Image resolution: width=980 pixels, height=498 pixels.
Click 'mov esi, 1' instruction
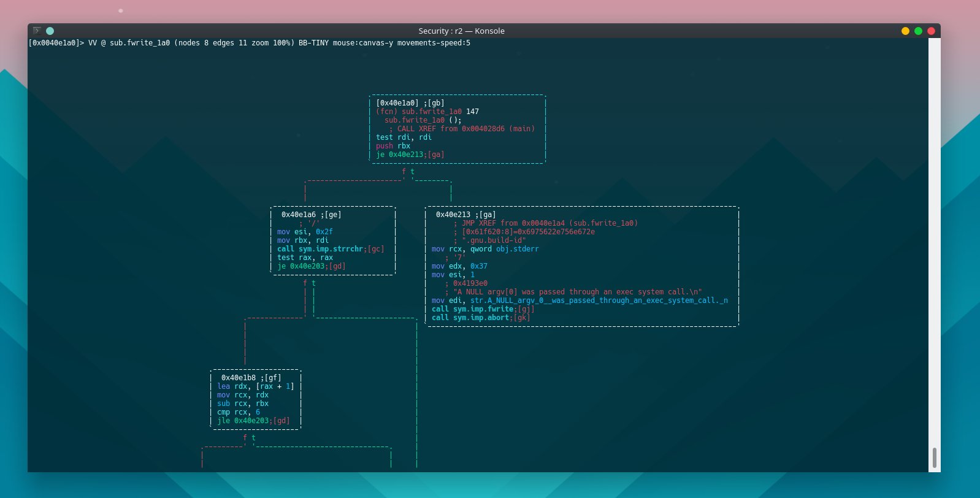click(x=453, y=275)
